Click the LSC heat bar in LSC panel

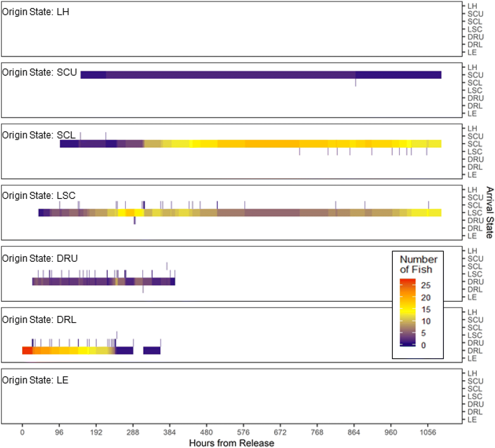240,213
